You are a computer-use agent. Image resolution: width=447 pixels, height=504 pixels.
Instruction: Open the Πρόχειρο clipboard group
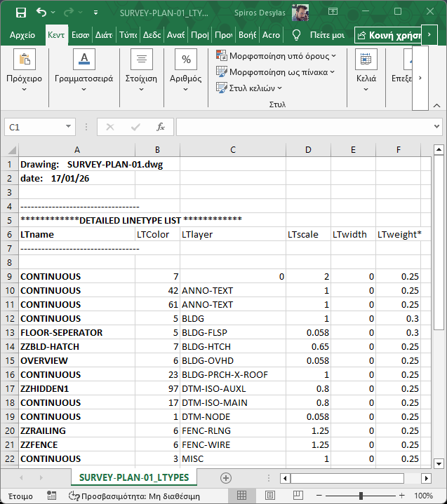pyautogui.click(x=24, y=71)
